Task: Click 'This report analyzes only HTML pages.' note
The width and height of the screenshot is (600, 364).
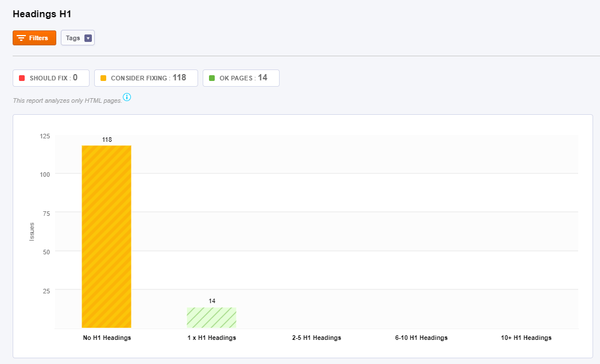Action: [67, 100]
